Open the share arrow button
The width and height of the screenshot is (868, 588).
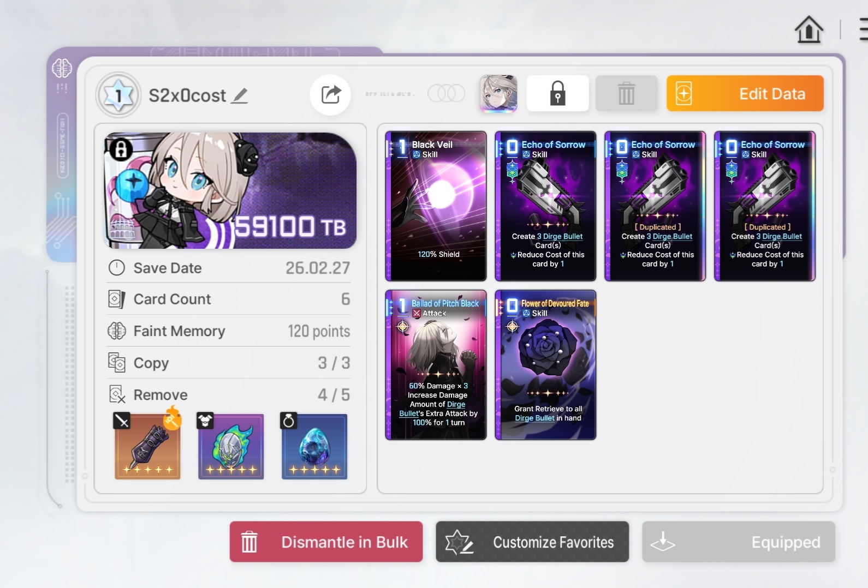330,95
